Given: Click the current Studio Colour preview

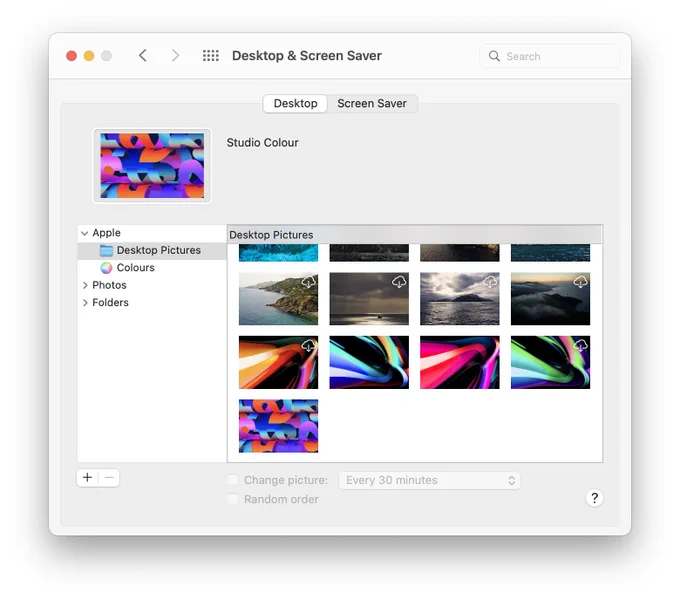Looking at the screenshot, I should tap(152, 166).
